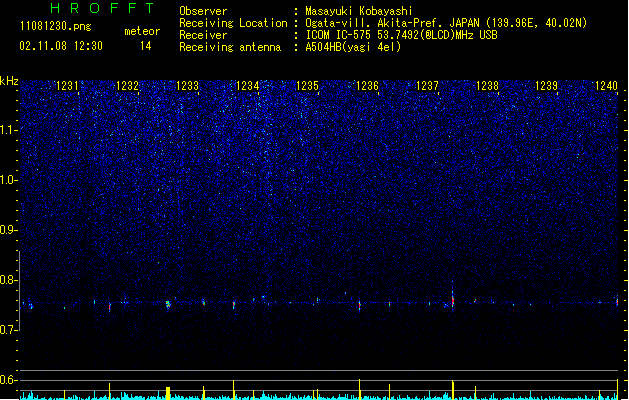
Task: Click the timestamp 02.11.08 12:30
Action: [x=61, y=46]
